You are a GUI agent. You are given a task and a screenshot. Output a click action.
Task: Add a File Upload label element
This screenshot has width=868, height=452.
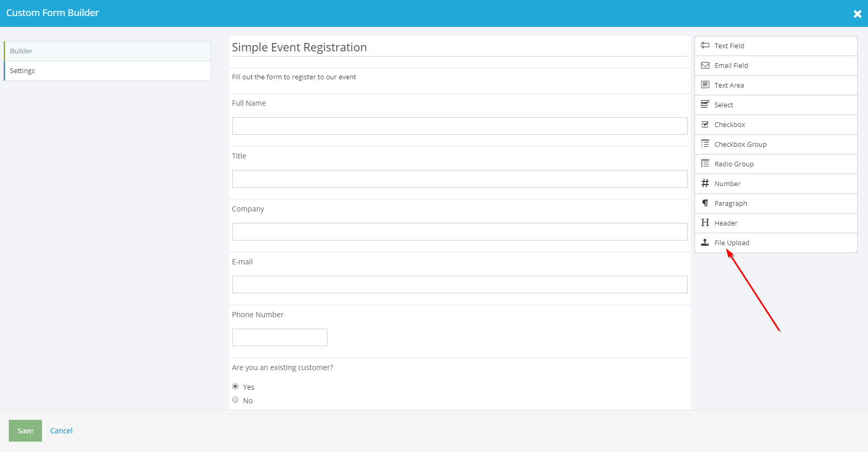(732, 243)
